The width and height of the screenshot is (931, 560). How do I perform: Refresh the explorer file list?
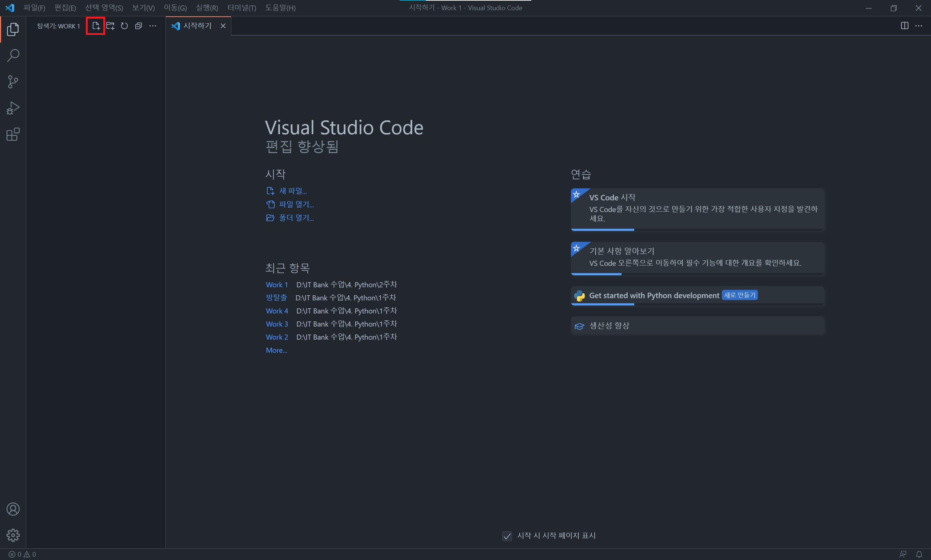tap(124, 26)
